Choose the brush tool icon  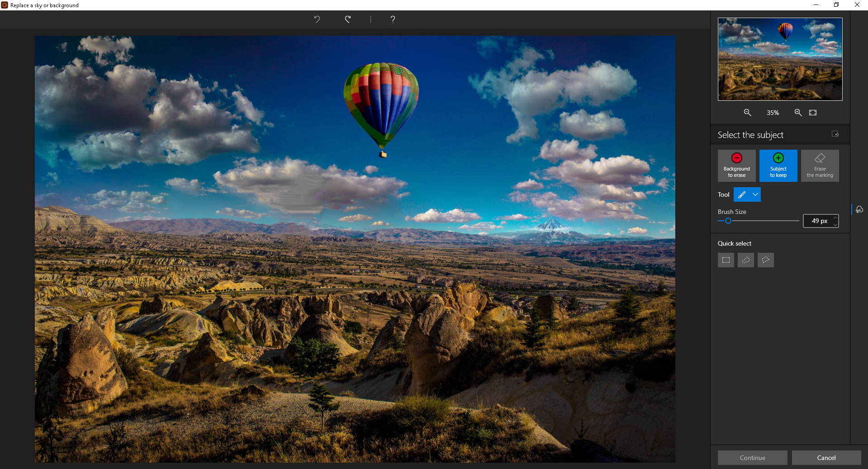point(742,194)
